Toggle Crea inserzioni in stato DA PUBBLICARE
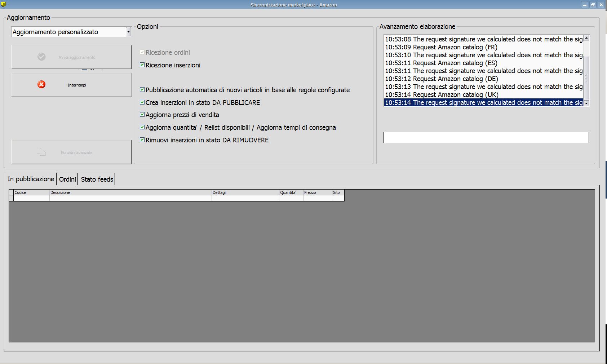607x364 pixels. (142, 102)
